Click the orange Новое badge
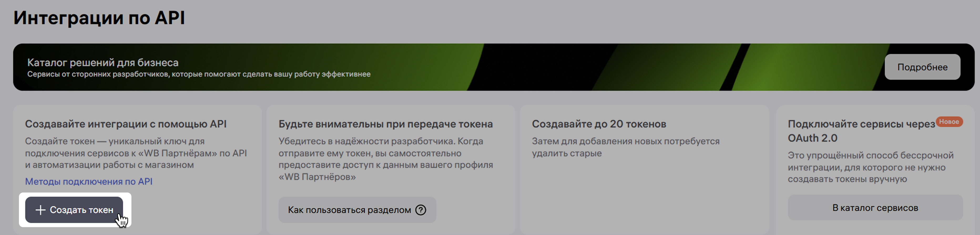The image size is (980, 235). 949,122
